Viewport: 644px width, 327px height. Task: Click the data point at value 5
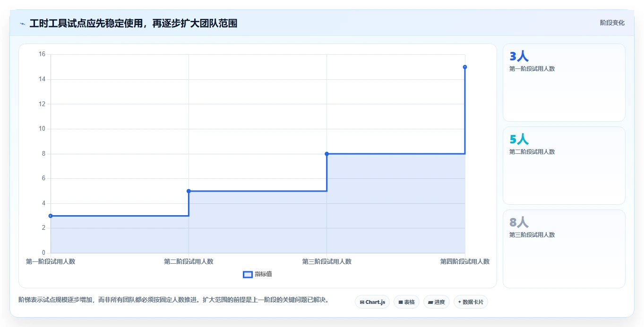(x=189, y=191)
